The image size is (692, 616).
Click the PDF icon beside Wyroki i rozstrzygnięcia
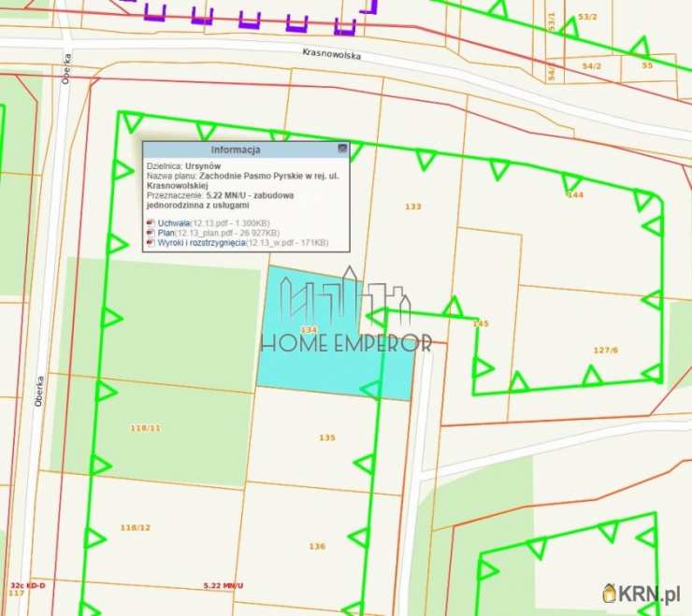[151, 243]
